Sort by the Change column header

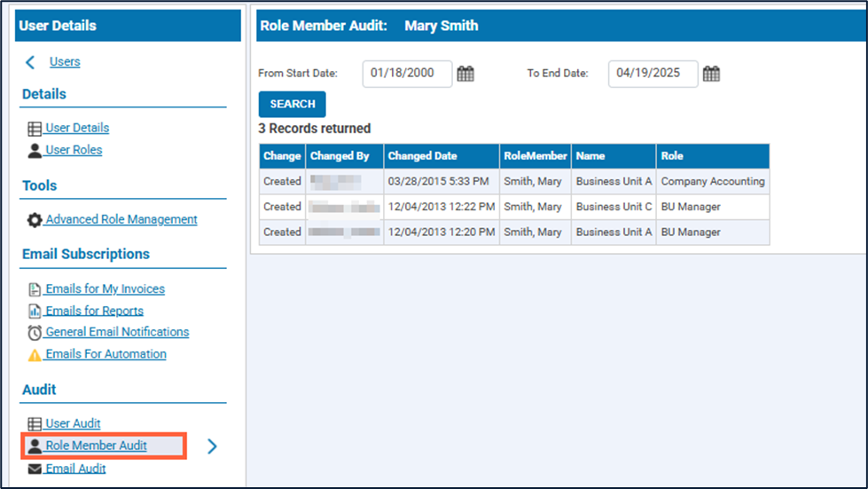click(282, 156)
